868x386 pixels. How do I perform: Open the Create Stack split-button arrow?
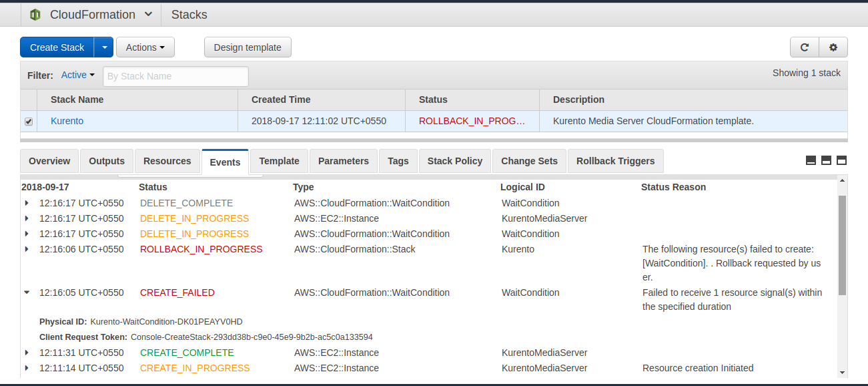click(x=104, y=47)
